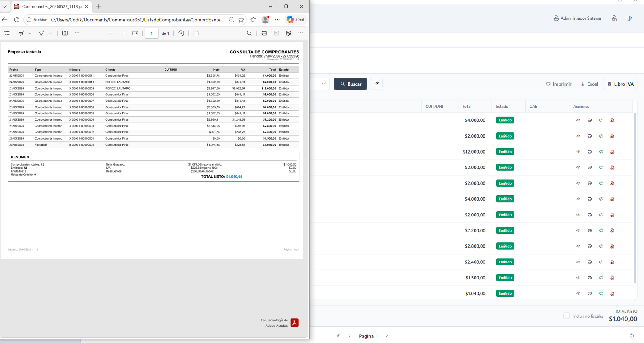Open the PDF table of contents icon
Screen dimensions: 644x343
point(7,33)
